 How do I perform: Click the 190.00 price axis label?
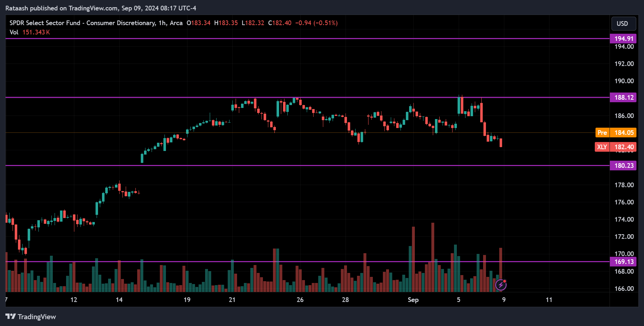(624, 81)
